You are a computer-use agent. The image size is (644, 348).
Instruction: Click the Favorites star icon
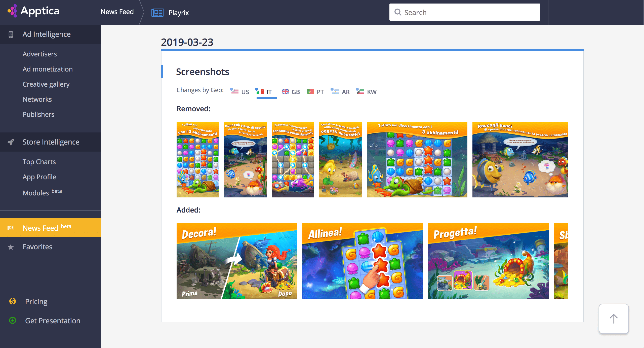(11, 247)
